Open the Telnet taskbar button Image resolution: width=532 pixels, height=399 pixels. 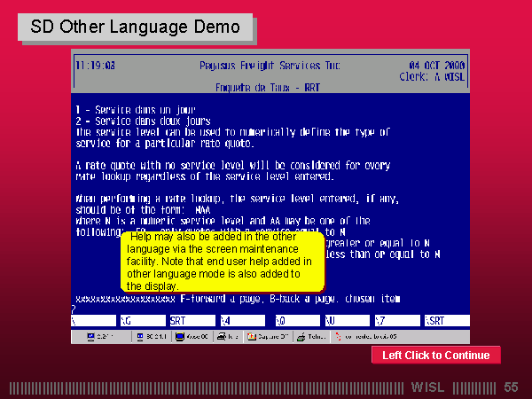pos(311,337)
